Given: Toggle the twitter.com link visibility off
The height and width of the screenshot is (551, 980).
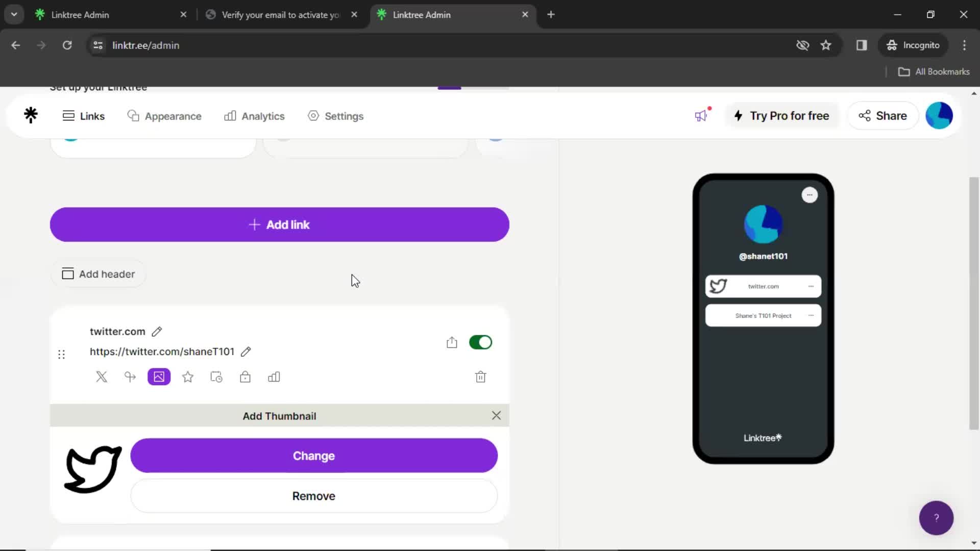Looking at the screenshot, I should pyautogui.click(x=480, y=342).
